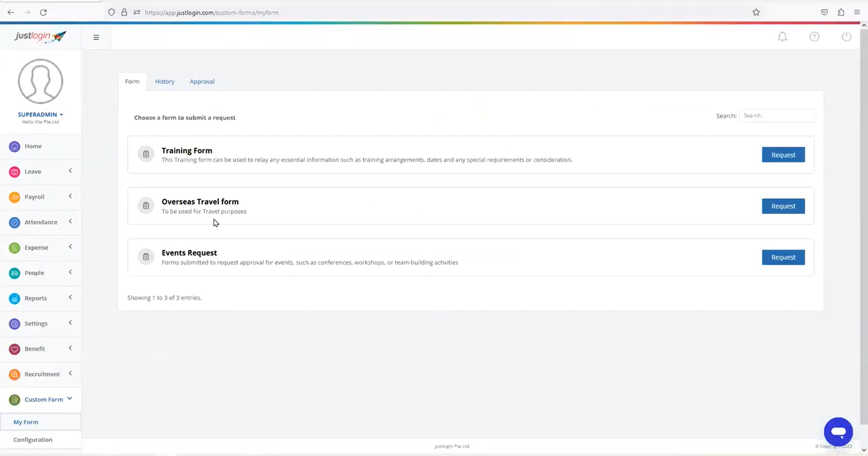Collapse the Custom Form menu
The height and width of the screenshot is (456, 868).
(69, 399)
